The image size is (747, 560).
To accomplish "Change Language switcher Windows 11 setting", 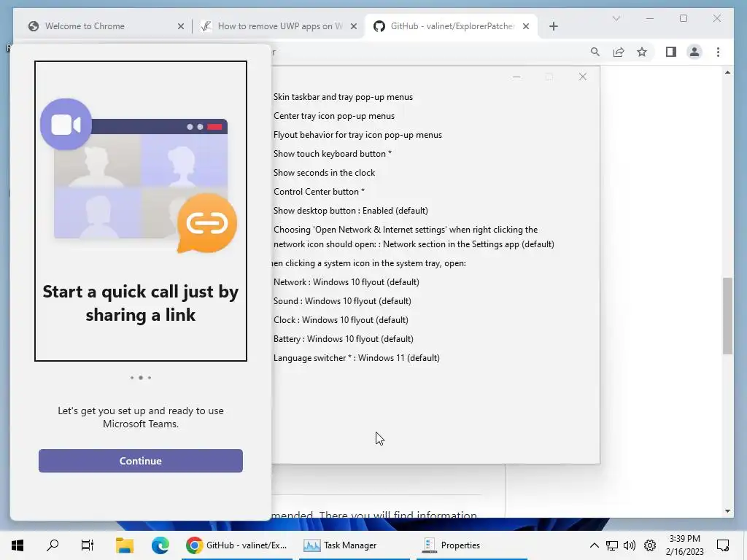I will tap(356, 358).
